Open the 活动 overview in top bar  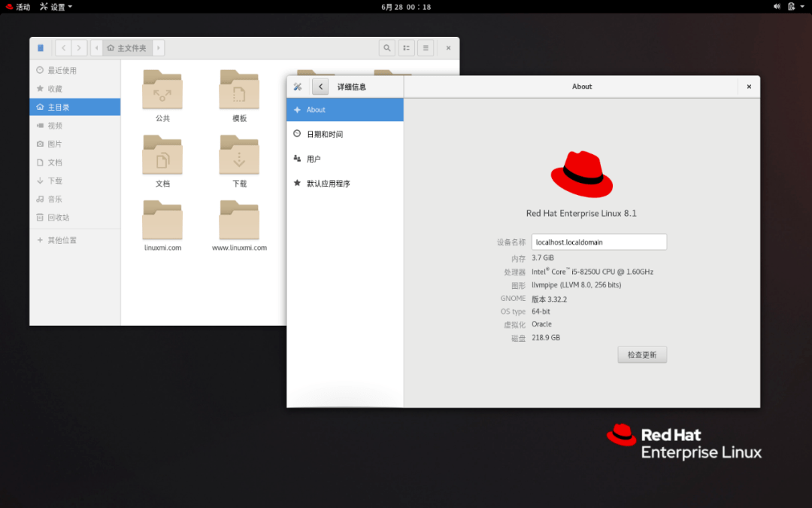[17, 7]
